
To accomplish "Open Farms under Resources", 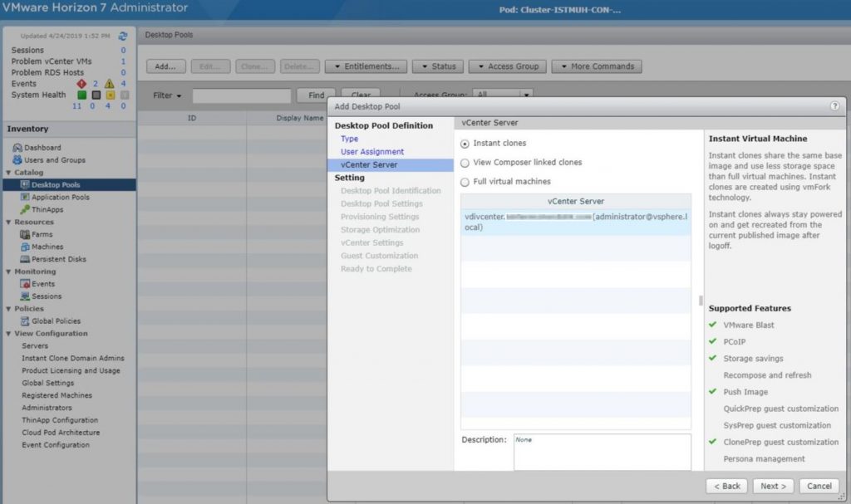I will (42, 234).
